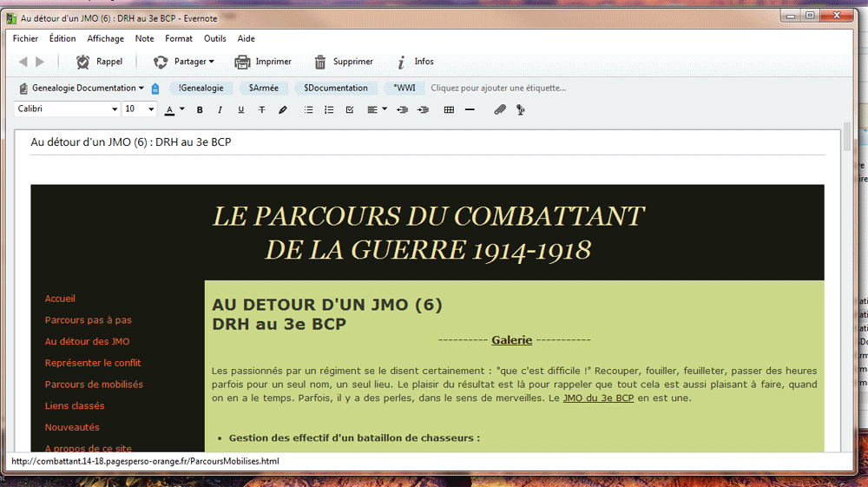Insert a bulleted list
The image size is (868, 487).
pyautogui.click(x=308, y=109)
